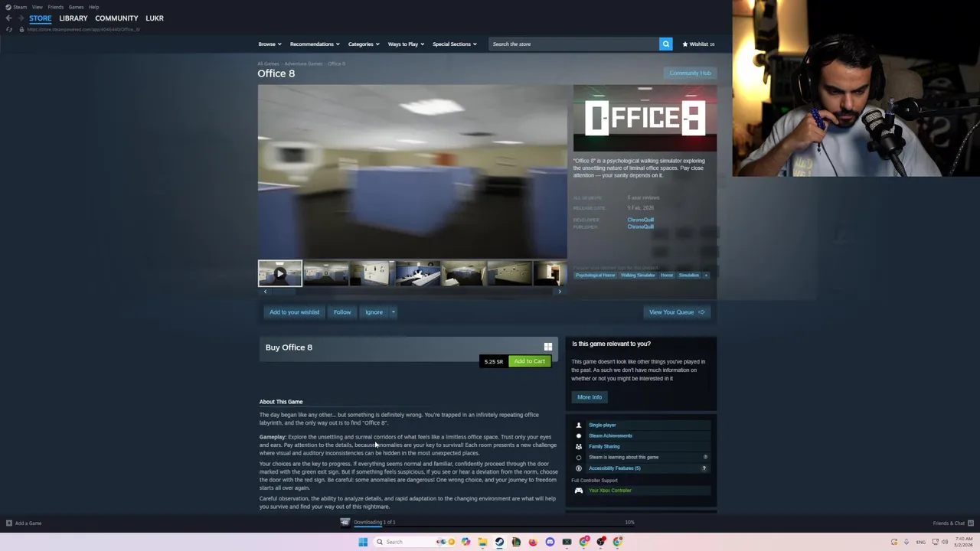Click the play icon on the trailer thumbnail
The height and width of the screenshot is (551, 980).
(279, 273)
